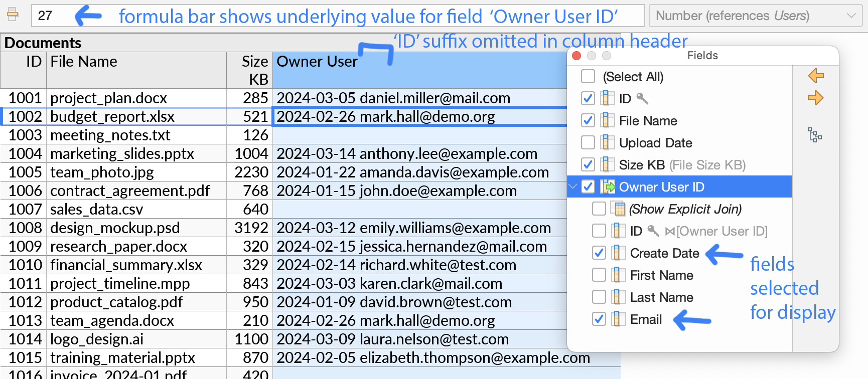The image size is (868, 379).
Task: Click cell financial_summary.xlsx
Action: [136, 265]
